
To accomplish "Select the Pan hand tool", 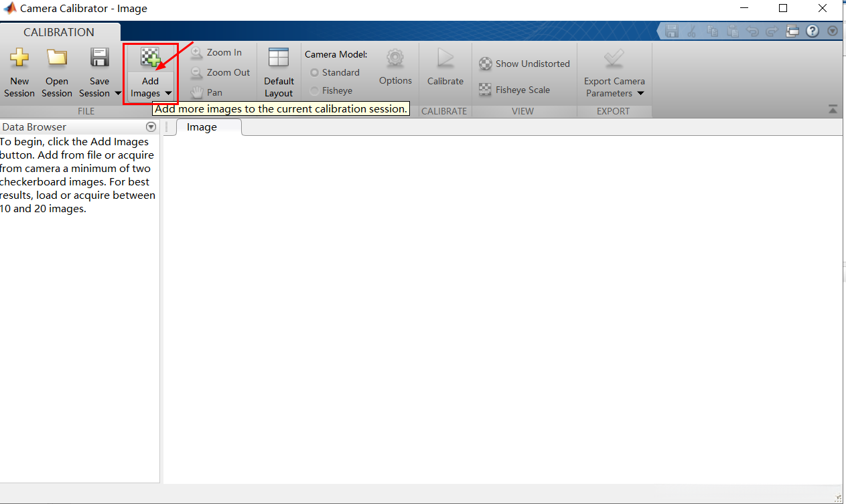I will point(197,92).
